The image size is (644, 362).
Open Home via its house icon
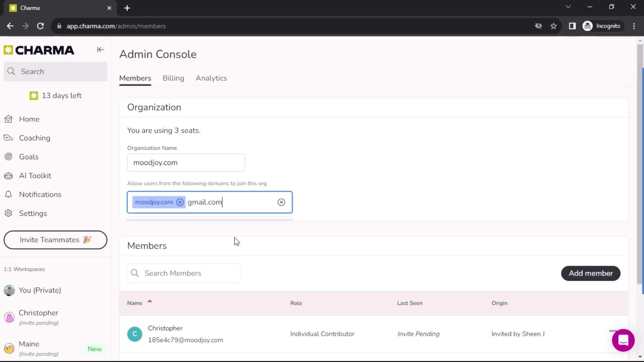click(8, 119)
